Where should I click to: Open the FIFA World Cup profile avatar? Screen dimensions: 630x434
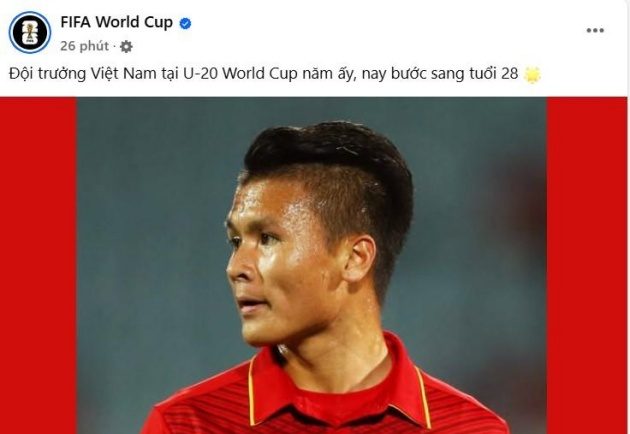pyautogui.click(x=30, y=33)
